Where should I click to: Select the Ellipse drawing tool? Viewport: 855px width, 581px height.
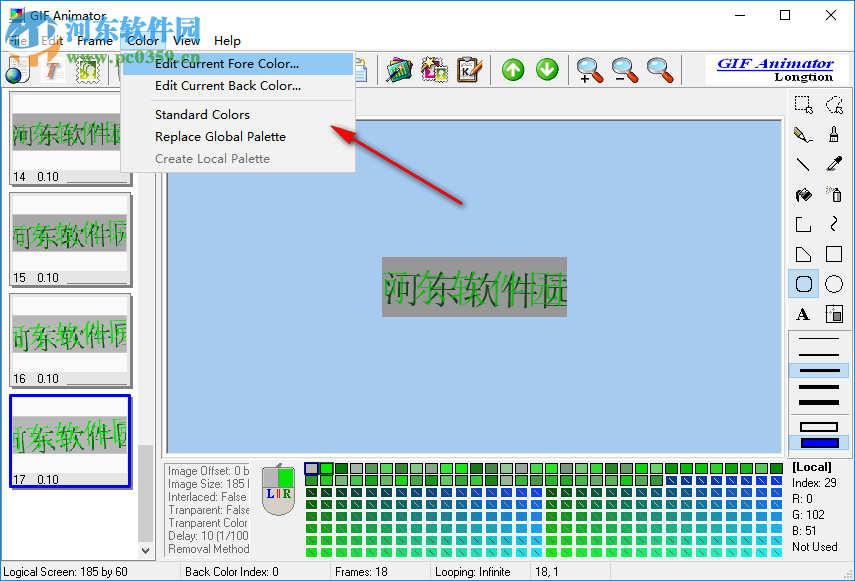833,284
